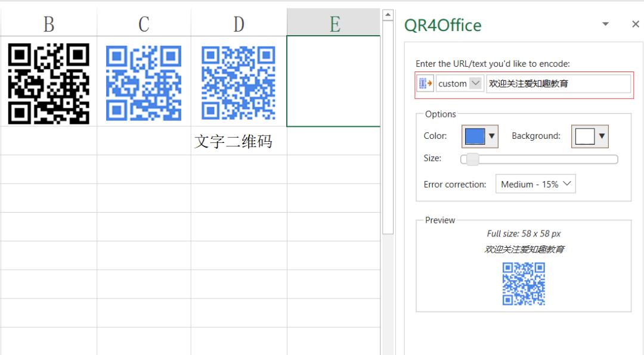Viewport: 644px width, 355px height.
Task: Select column E header
Action: (334, 24)
